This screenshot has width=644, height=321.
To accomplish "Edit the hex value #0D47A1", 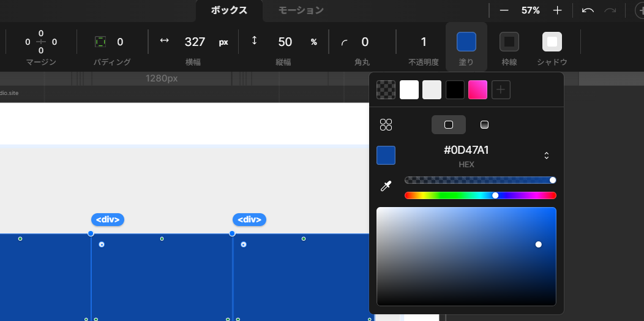I will [466, 151].
